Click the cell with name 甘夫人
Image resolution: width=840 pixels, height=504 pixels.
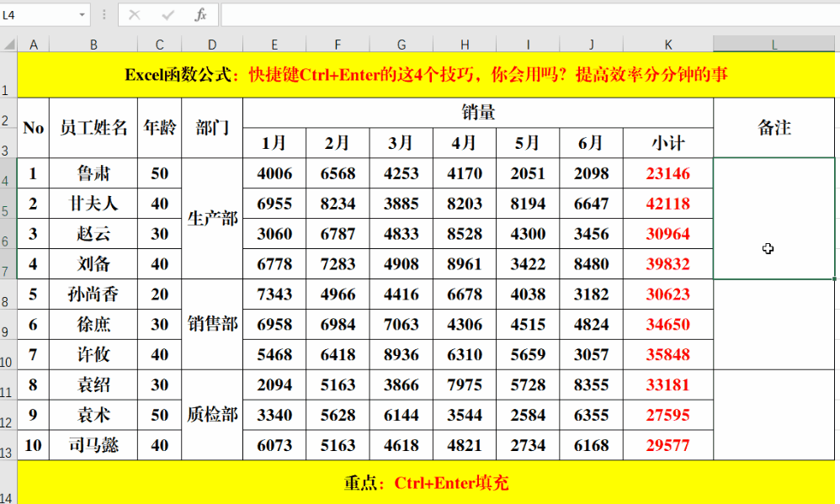93,204
